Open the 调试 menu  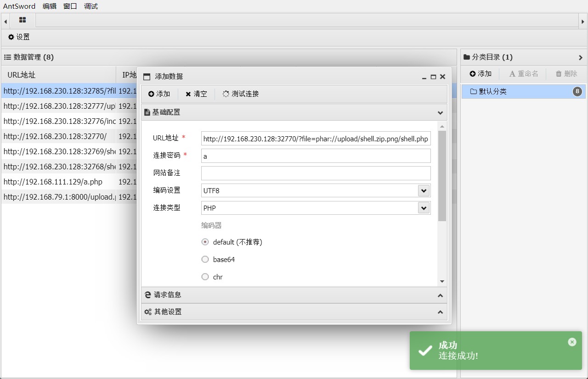coord(91,6)
